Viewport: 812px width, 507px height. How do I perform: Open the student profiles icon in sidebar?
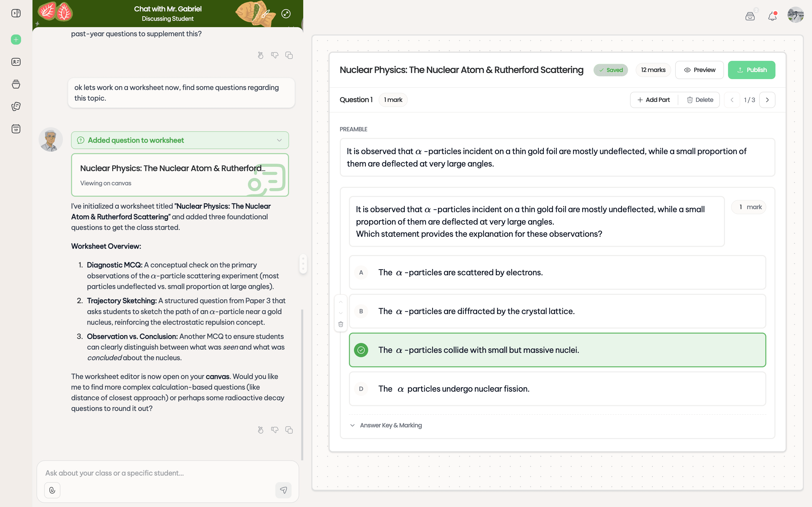[16, 62]
